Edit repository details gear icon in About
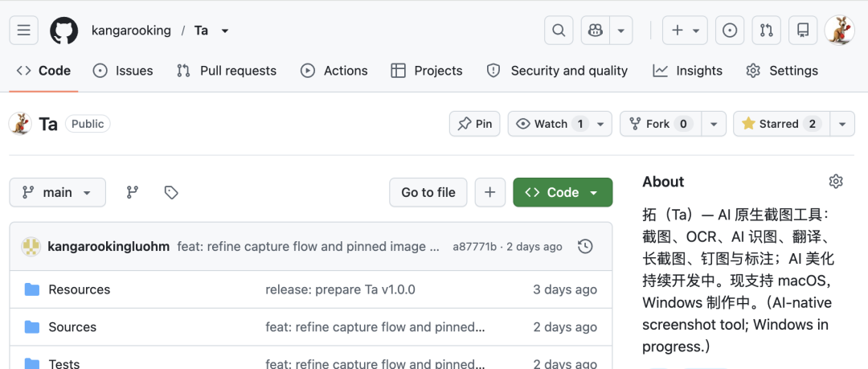This screenshot has width=868, height=369. [836, 181]
